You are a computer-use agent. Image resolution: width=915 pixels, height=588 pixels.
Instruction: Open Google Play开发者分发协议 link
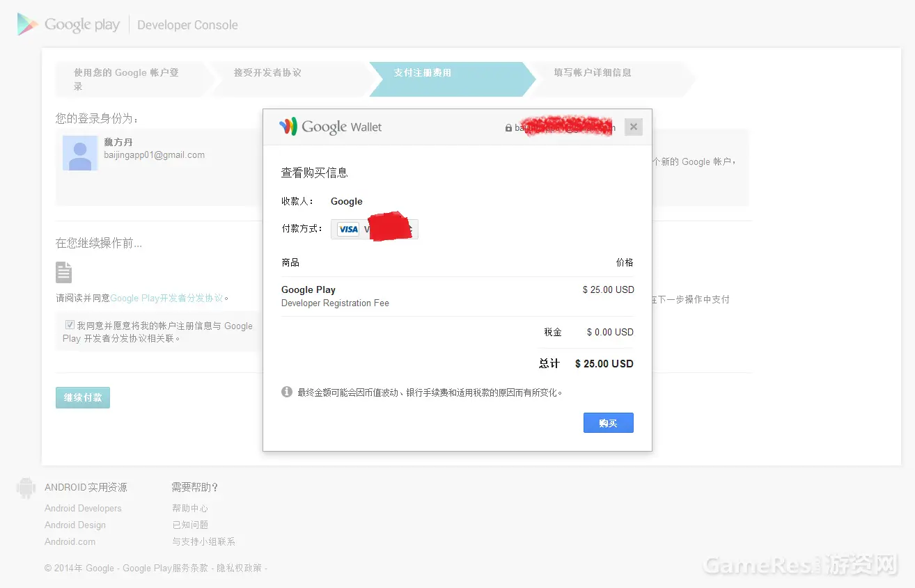(166, 298)
